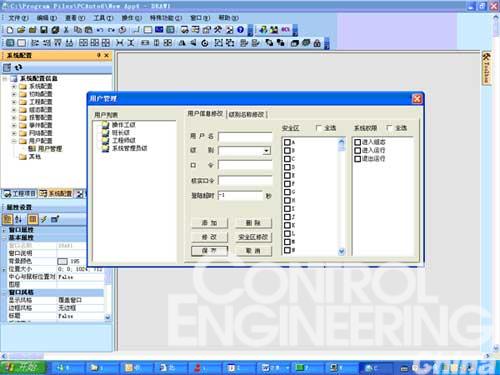Click the 背景颜色 color swatch
Image resolution: width=500 pixels, height=375 pixels.
[62, 261]
